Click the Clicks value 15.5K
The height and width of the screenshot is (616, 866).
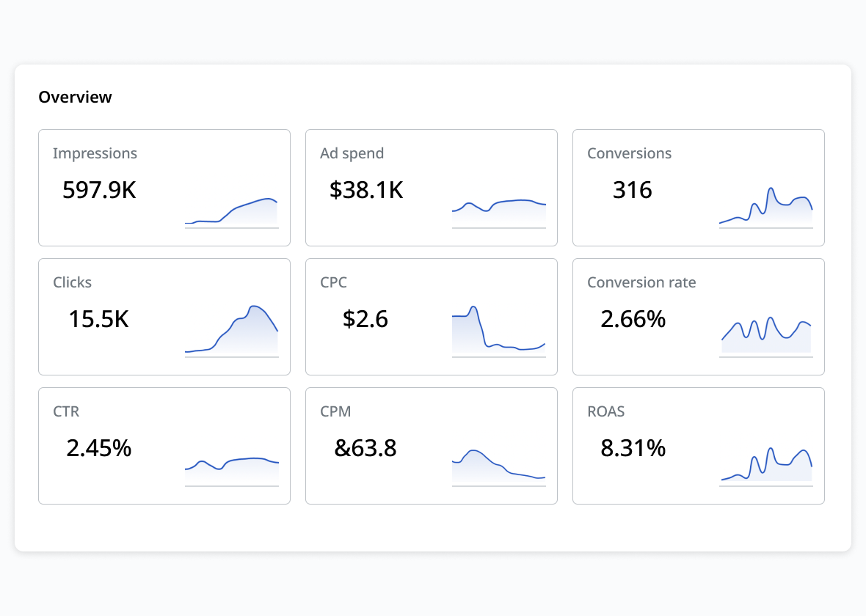click(98, 318)
